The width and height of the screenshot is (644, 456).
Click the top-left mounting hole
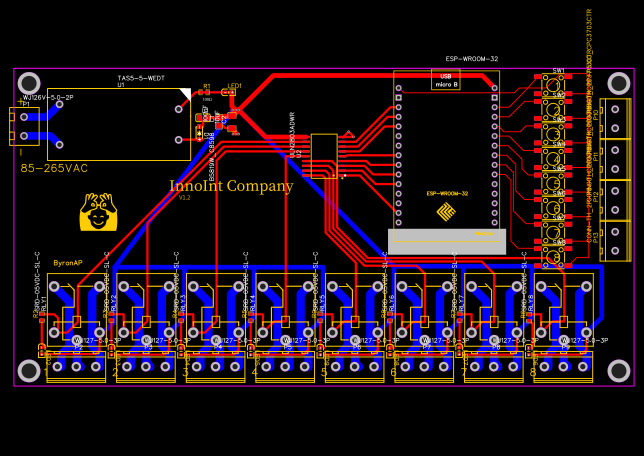coord(29,84)
